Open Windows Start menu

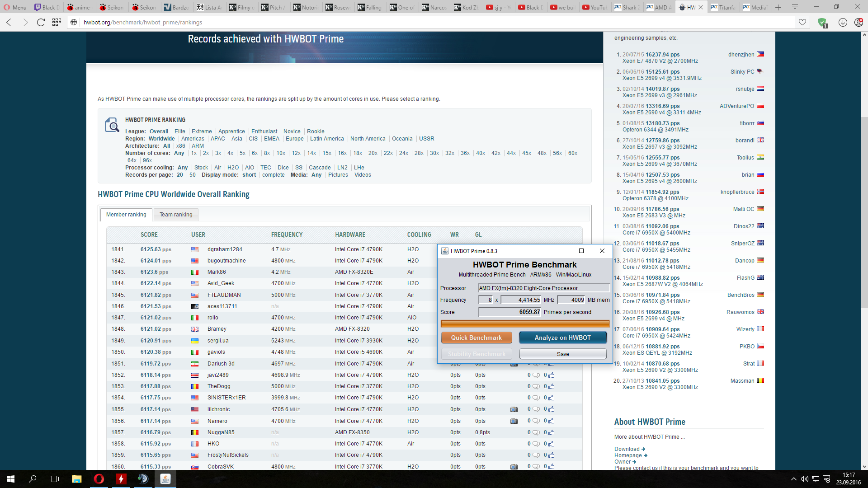click(x=11, y=479)
